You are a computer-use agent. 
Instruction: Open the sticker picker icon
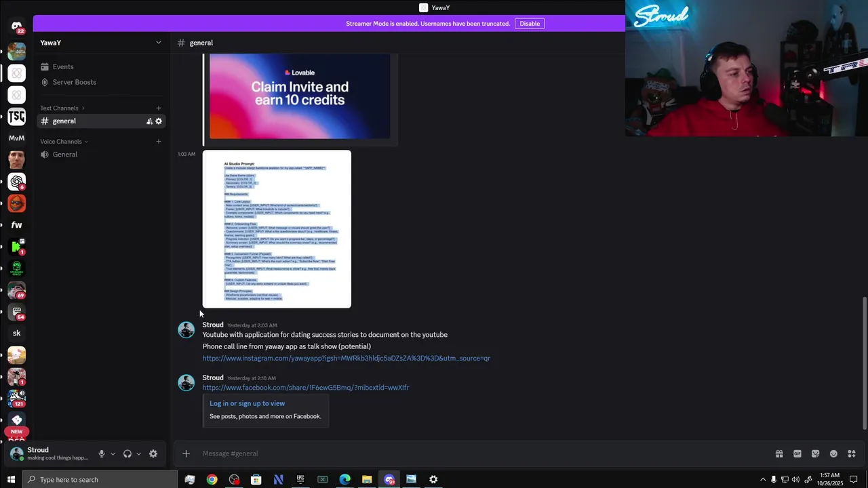click(815, 454)
